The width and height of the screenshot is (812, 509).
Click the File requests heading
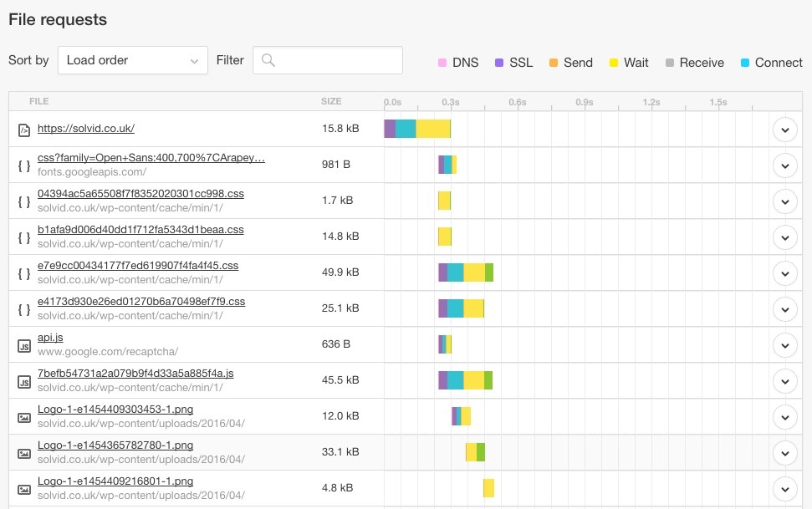[x=58, y=20]
